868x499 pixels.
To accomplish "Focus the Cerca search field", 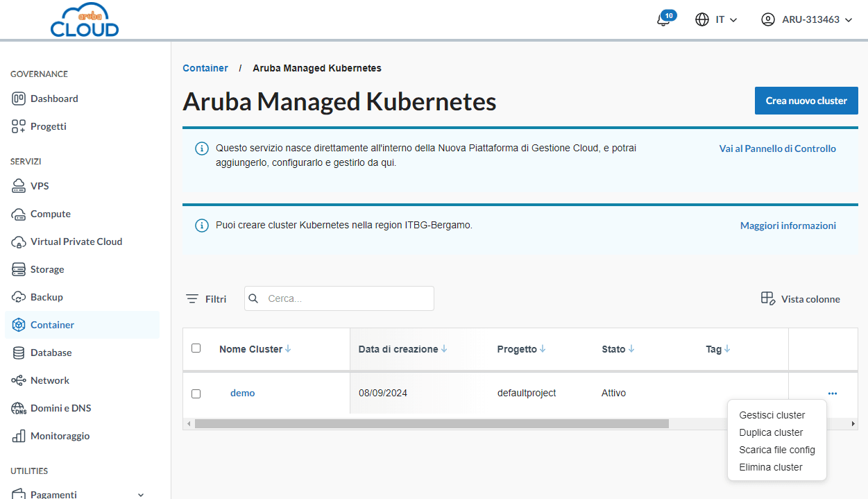I will (x=347, y=298).
